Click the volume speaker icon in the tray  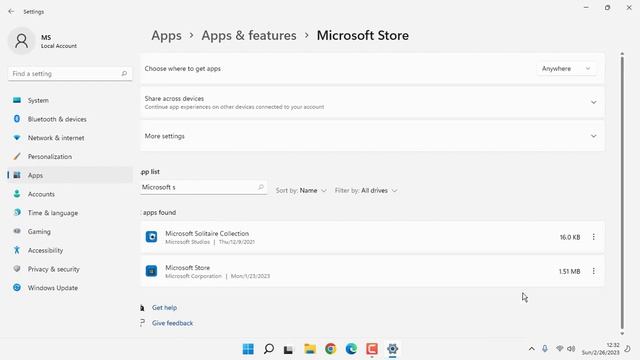click(571, 349)
